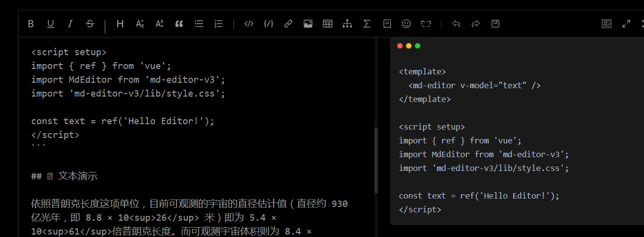Redo the last edit
Image resolution: width=644 pixels, height=237 pixels.
476,24
